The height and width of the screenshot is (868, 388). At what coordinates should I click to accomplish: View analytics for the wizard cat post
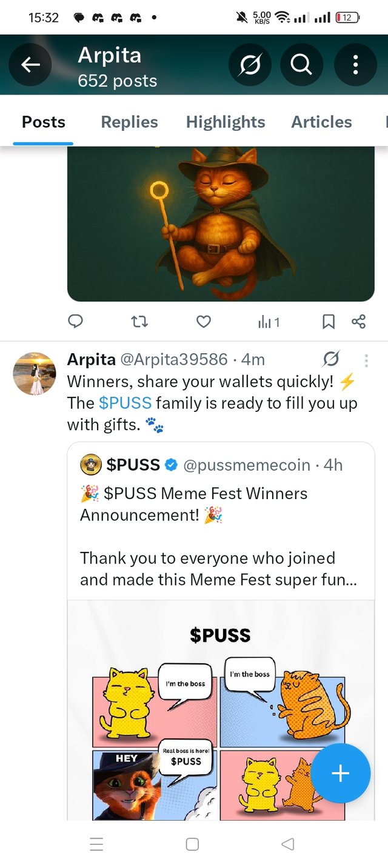(x=268, y=322)
